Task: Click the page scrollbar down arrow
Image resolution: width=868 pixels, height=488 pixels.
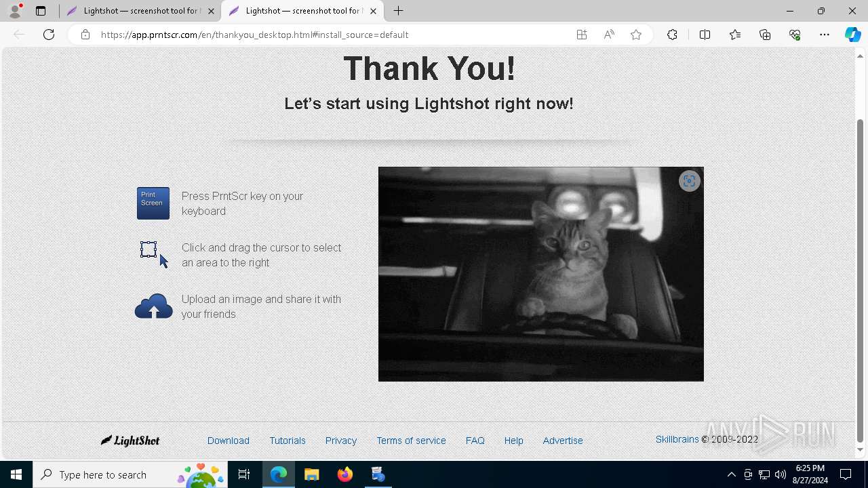Action: [x=861, y=449]
